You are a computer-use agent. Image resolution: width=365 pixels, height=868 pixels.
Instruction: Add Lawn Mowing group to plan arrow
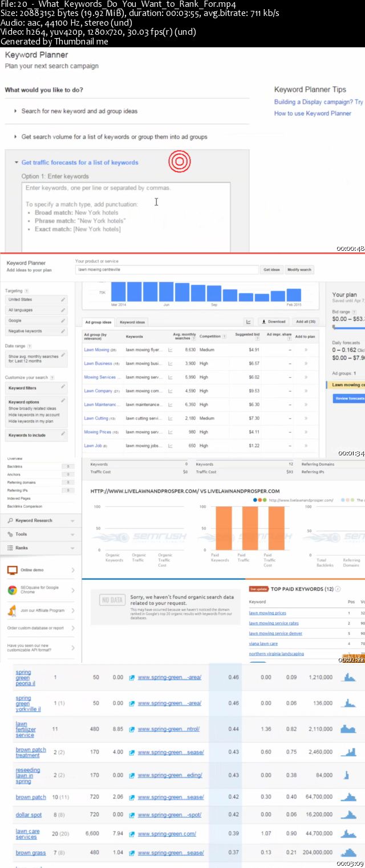(306, 350)
